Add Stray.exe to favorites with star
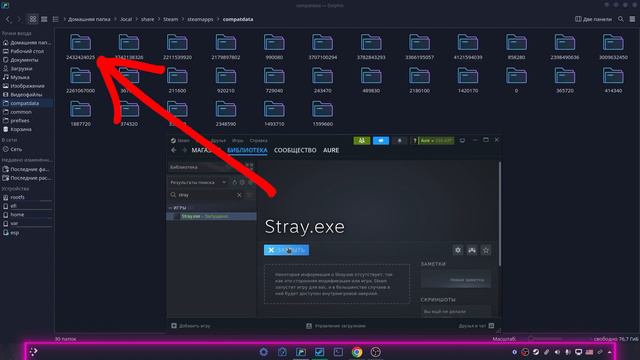The image size is (640, 360). pyautogui.click(x=486, y=250)
